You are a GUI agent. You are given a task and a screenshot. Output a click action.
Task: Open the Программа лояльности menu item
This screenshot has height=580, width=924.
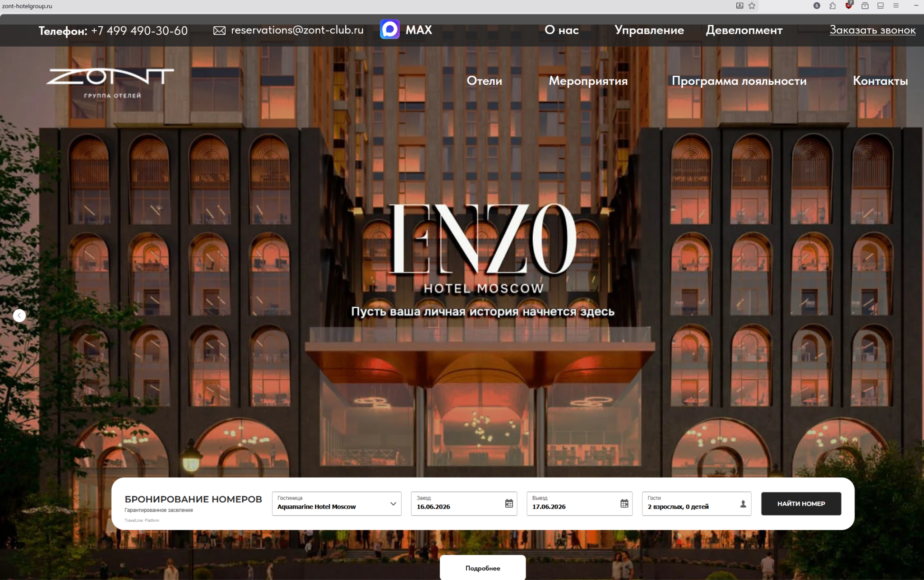click(739, 81)
